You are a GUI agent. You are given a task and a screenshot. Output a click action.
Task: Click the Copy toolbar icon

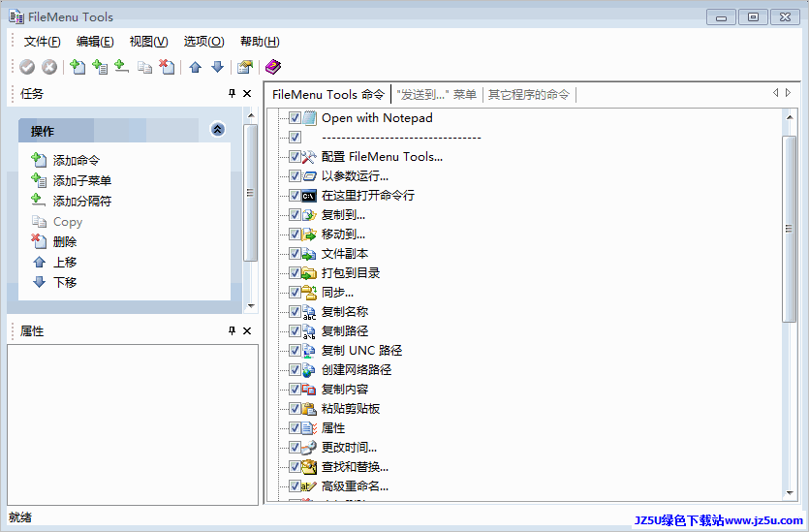(144, 67)
